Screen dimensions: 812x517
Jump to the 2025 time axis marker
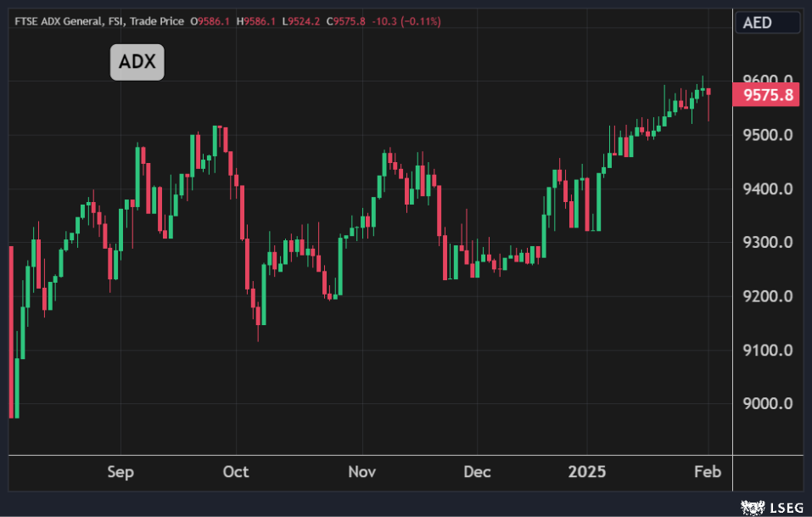pos(586,471)
